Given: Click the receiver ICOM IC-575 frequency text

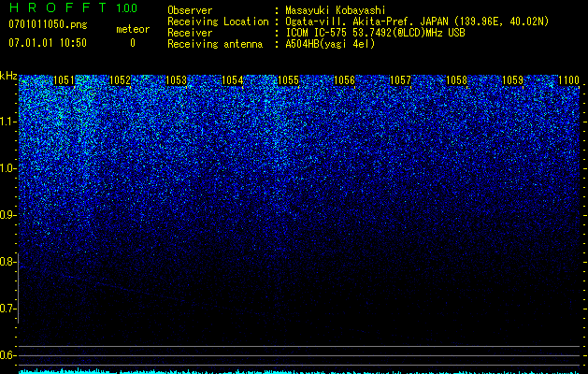Looking at the screenshot, I should tap(375, 33).
